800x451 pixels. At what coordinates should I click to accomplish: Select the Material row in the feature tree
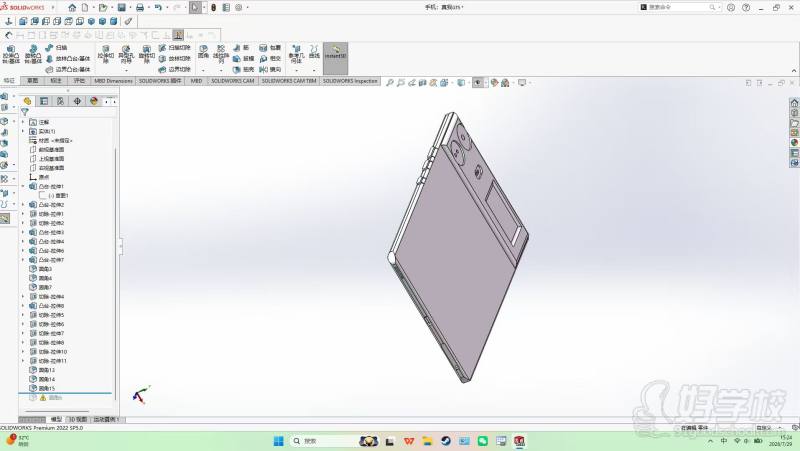pyautogui.click(x=51, y=140)
